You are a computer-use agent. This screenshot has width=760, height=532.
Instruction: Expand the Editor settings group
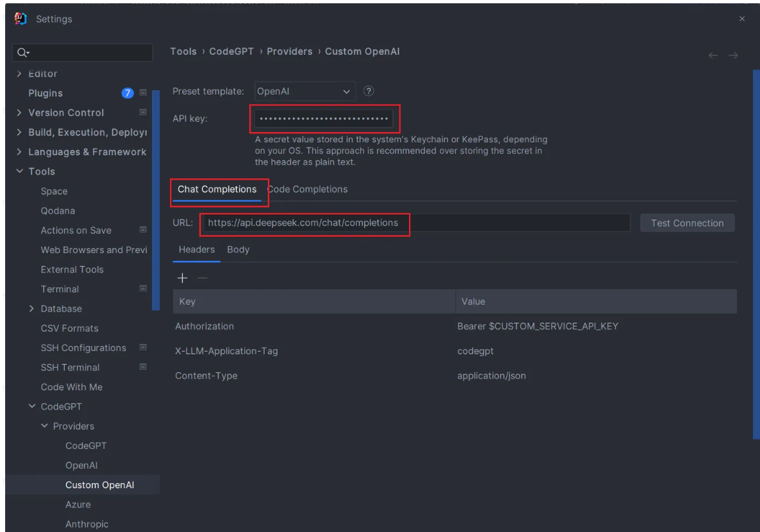pos(19,73)
